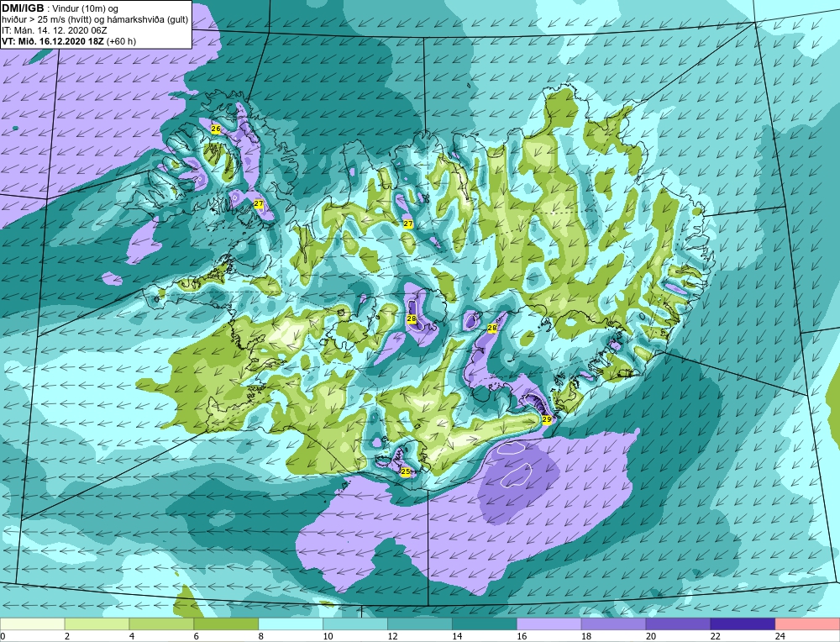Click the pale cream 0–2 m/s legend swatch
Image resolution: width=840 pixels, height=642 pixels.
click(x=32, y=624)
